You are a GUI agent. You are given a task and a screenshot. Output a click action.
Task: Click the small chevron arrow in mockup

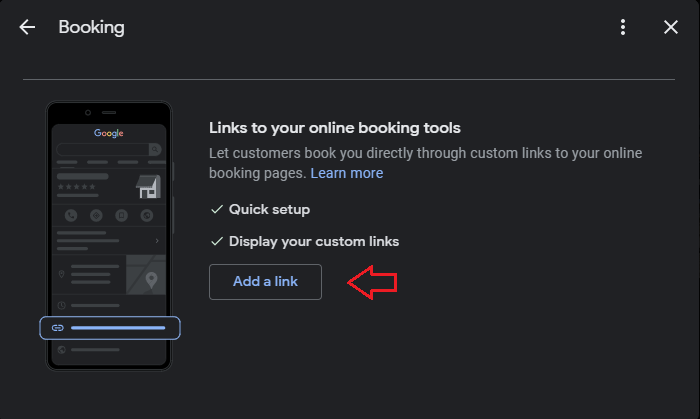click(x=157, y=241)
